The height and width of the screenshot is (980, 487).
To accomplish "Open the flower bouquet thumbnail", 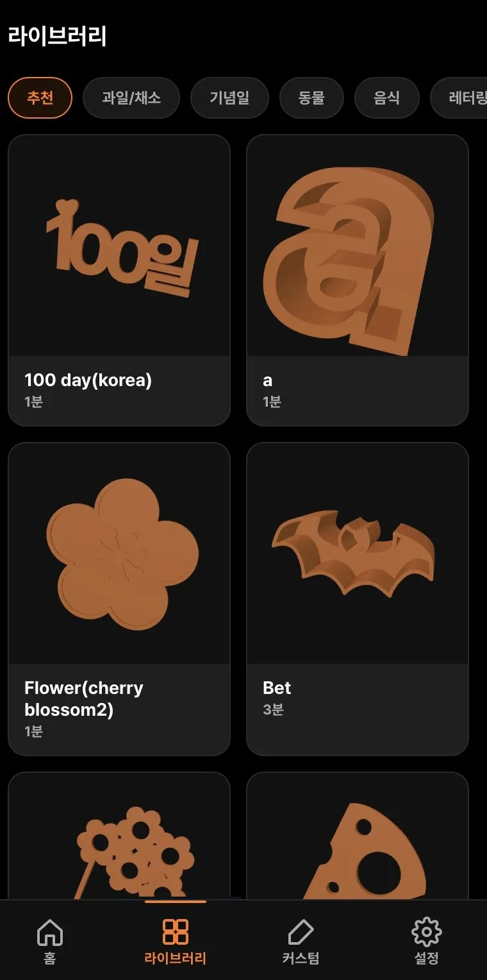I will [119, 836].
